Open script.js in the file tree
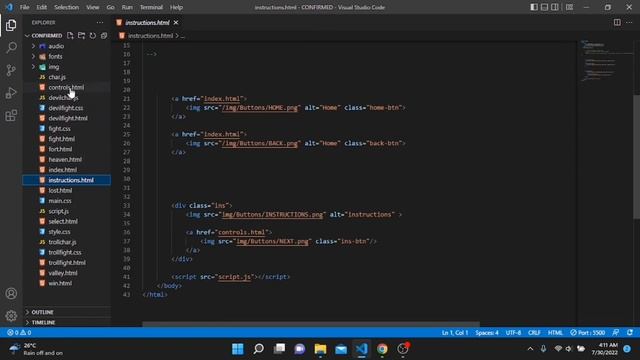This screenshot has height=360, width=640. pyautogui.click(x=58, y=211)
